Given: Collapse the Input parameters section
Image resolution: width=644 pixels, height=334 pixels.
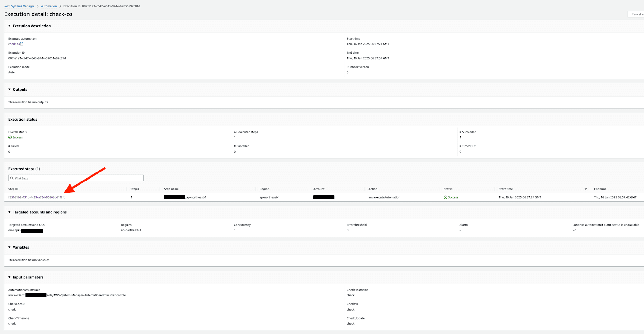Looking at the screenshot, I should [9, 277].
